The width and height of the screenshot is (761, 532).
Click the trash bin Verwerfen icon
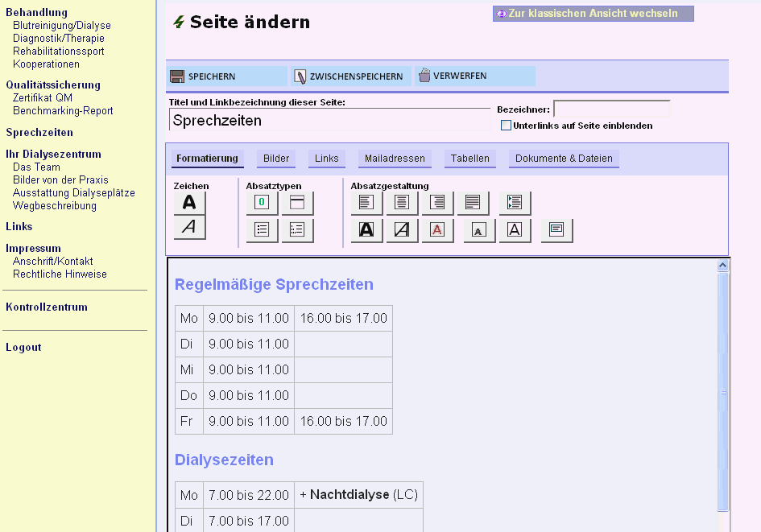424,75
